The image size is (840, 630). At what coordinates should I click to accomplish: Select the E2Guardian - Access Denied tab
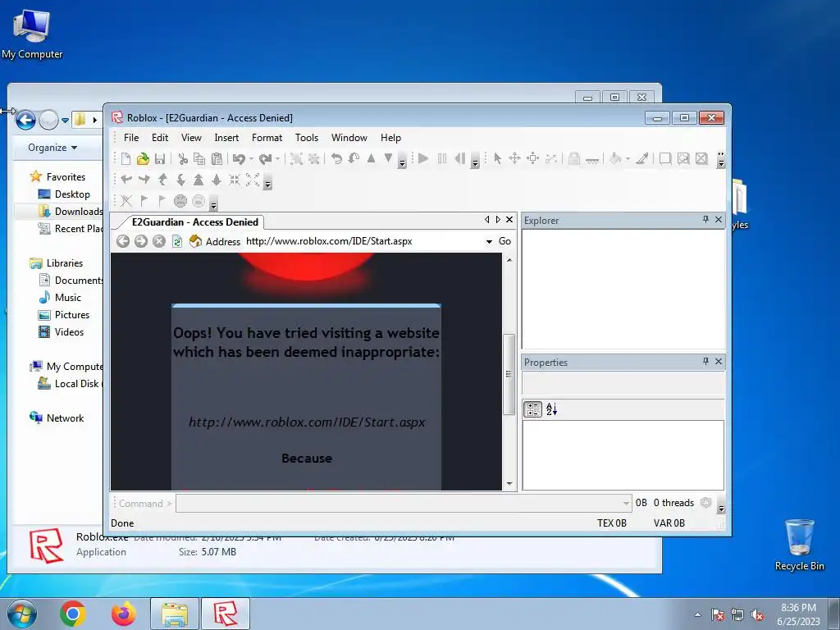195,221
